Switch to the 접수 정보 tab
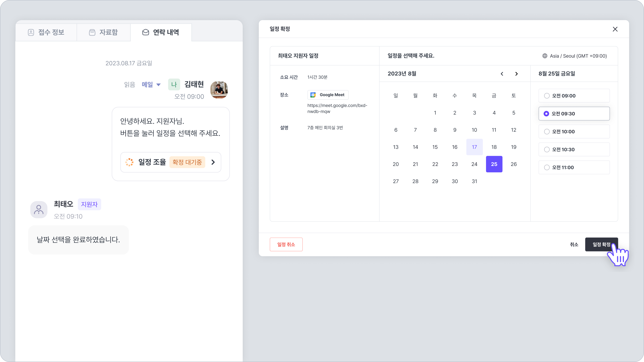This screenshot has width=644, height=362. [x=46, y=32]
